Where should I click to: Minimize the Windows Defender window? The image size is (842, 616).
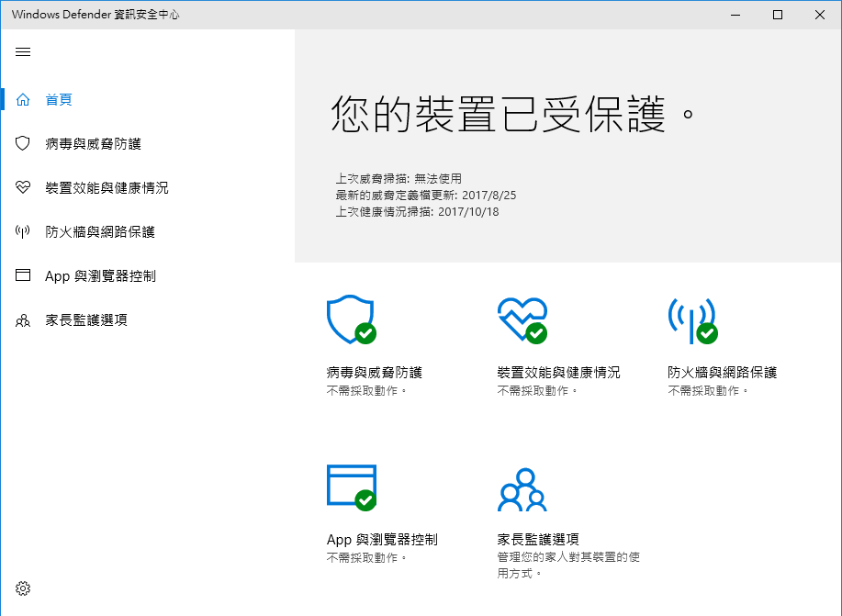coord(735,15)
